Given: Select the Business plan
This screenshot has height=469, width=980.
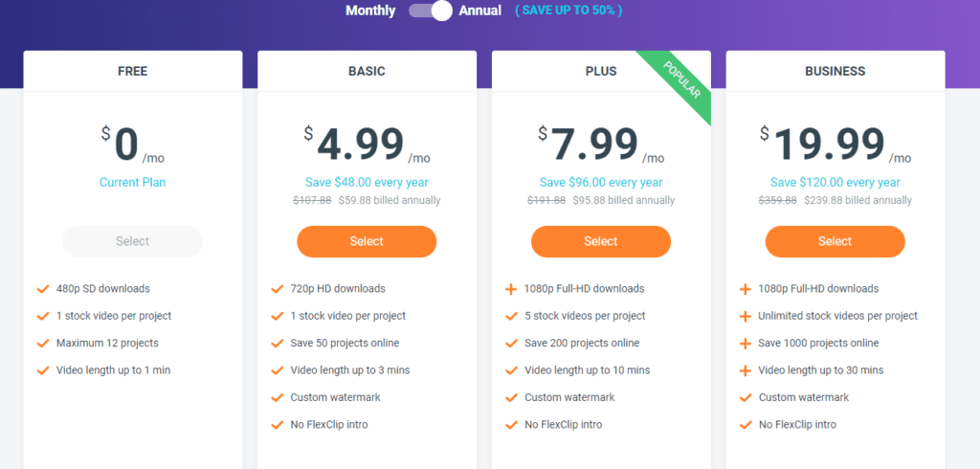Looking at the screenshot, I should click(x=835, y=241).
